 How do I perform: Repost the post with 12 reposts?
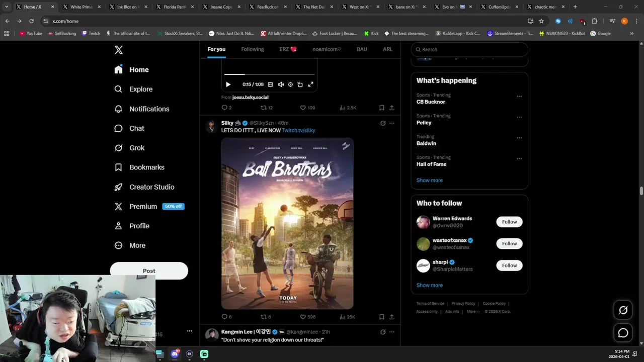coord(266,108)
